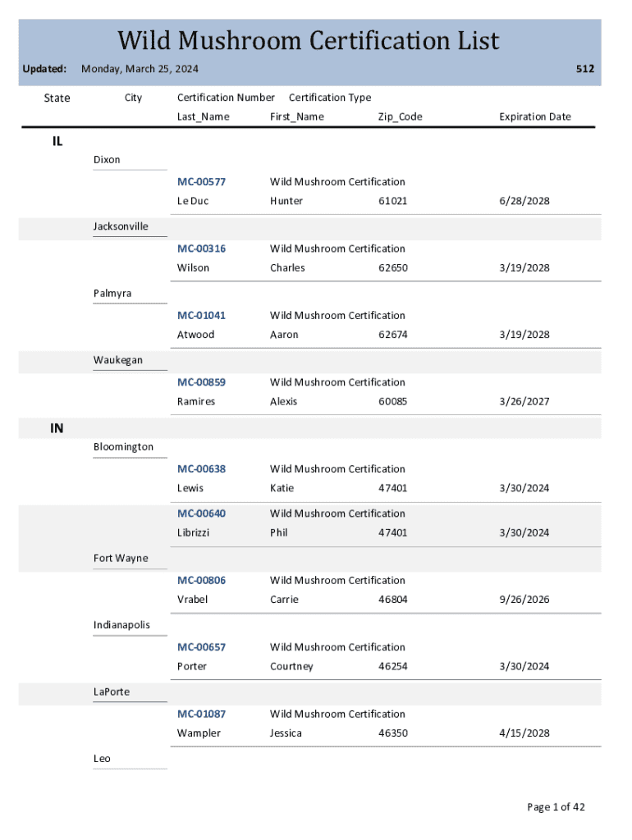632x840 pixels.
Task: Follow the MC-00638 certification link
Action: 201,469
